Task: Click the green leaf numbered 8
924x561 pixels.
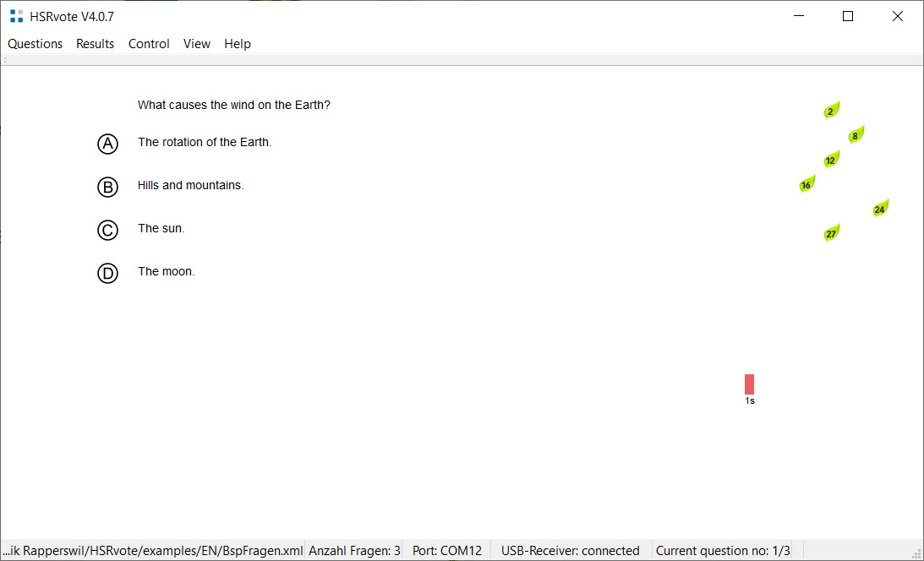Action: (x=856, y=135)
